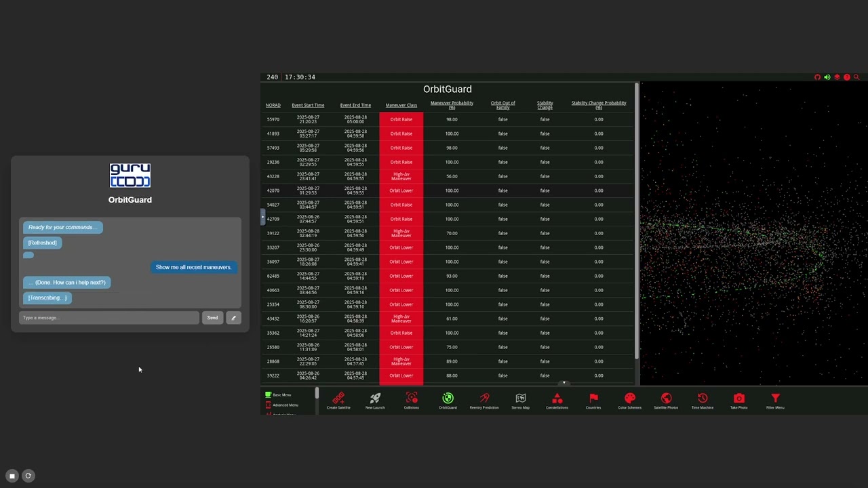Click the time display 17:30:34
Viewport: 868px width, 488px height.
point(300,77)
